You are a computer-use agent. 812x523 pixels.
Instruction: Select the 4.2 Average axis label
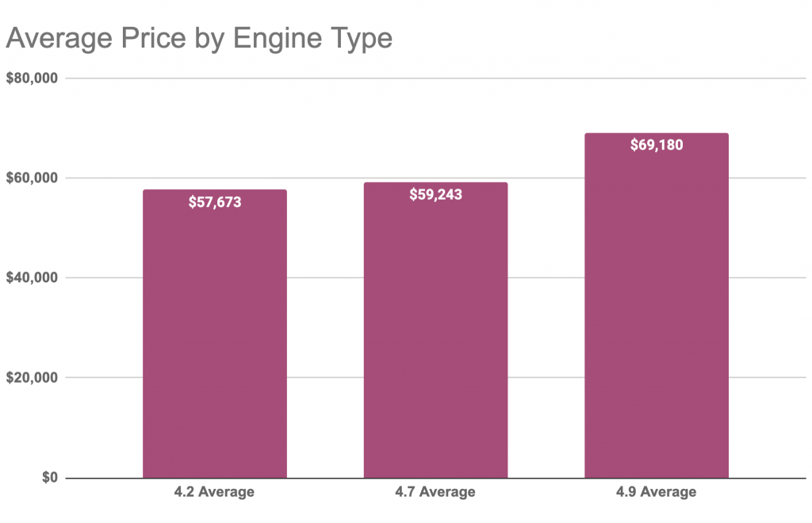click(214, 492)
